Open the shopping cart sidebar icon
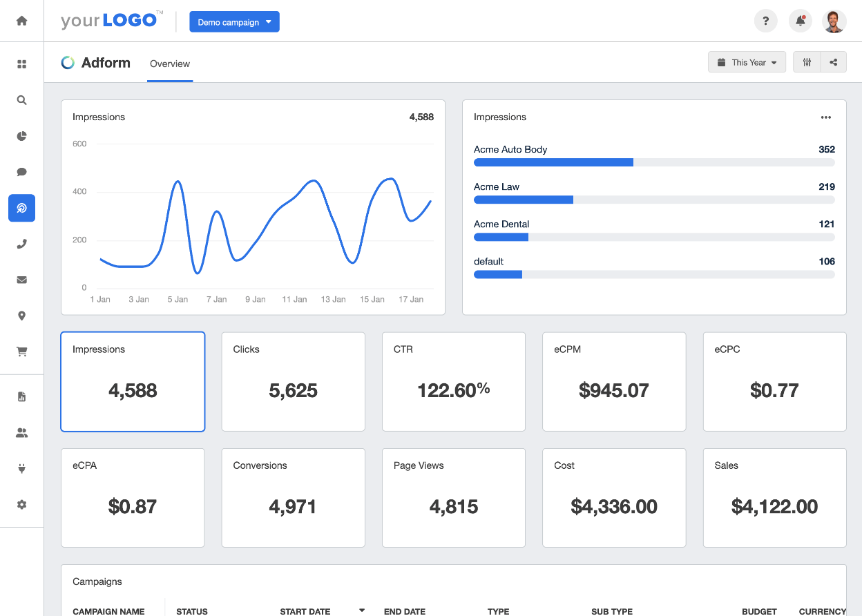The image size is (862, 616). point(21,352)
